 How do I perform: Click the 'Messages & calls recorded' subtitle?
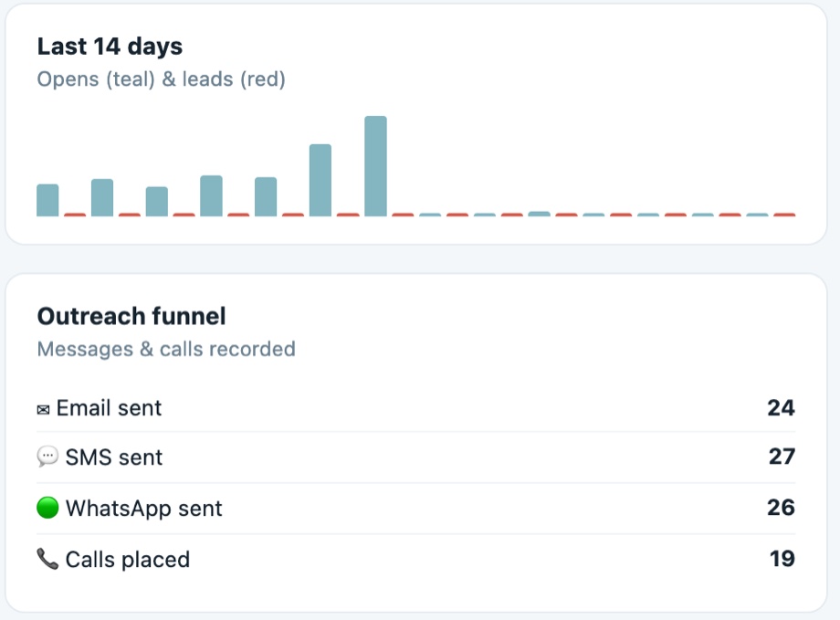coord(166,349)
